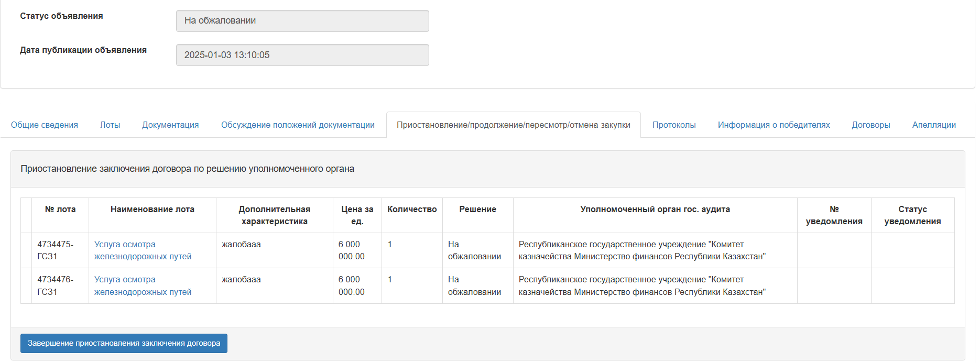The image size is (980, 363).
Task: Go to the Апелляции tab
Action: 934,125
